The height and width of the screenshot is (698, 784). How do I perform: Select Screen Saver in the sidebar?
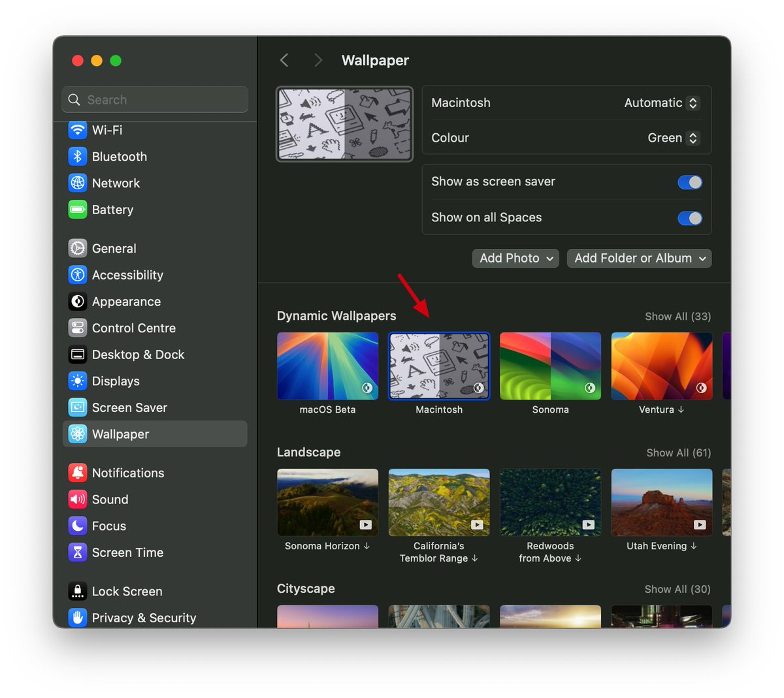[x=155, y=407]
